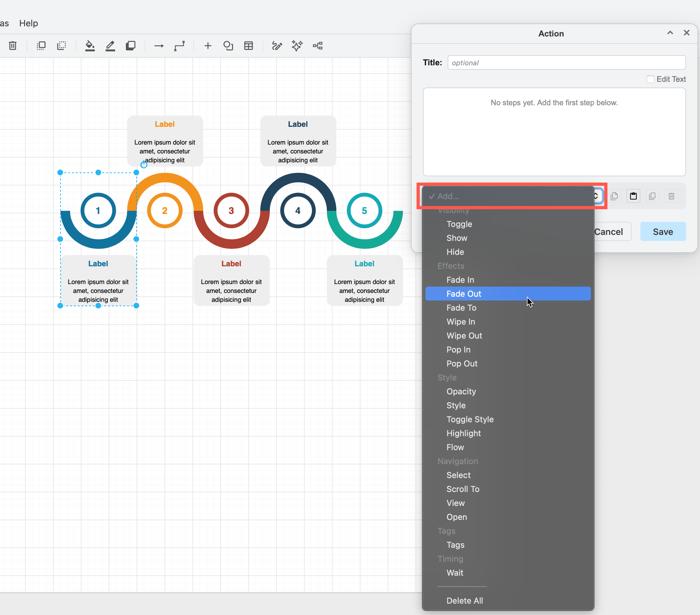Click the tree layout icon in toolbar
Image resolution: width=700 pixels, height=615 pixels.
coord(318,46)
